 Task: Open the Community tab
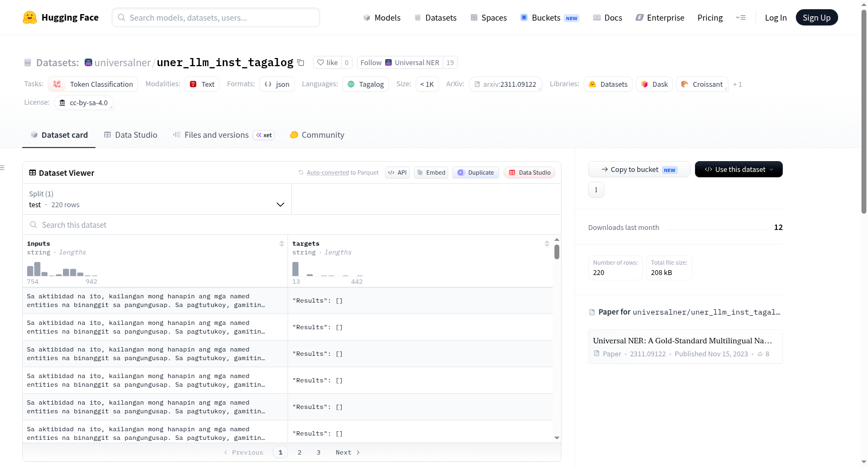[x=317, y=135]
